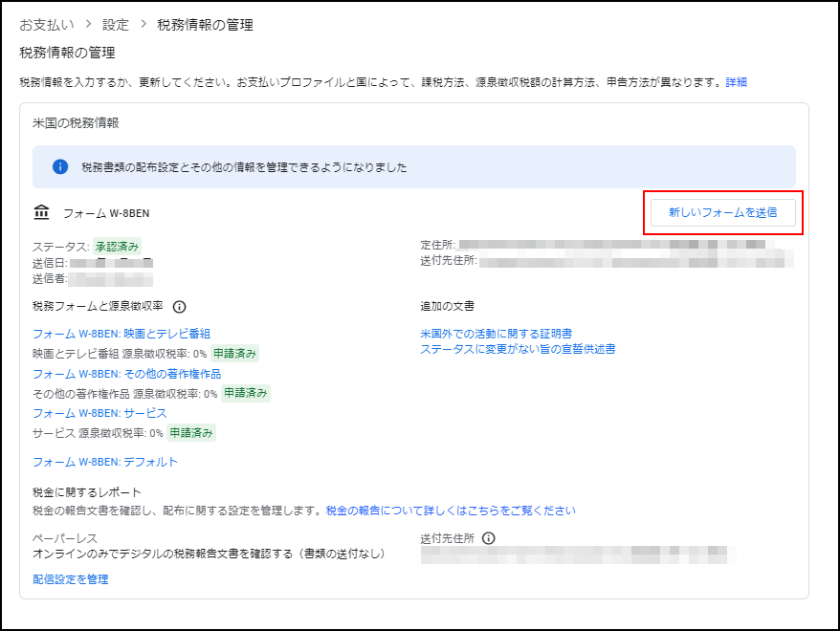Image resolution: width=840 pixels, height=631 pixels.
Task: Open フォーム W-8BEN: その他の著作権作品 link
Action: pos(126,374)
